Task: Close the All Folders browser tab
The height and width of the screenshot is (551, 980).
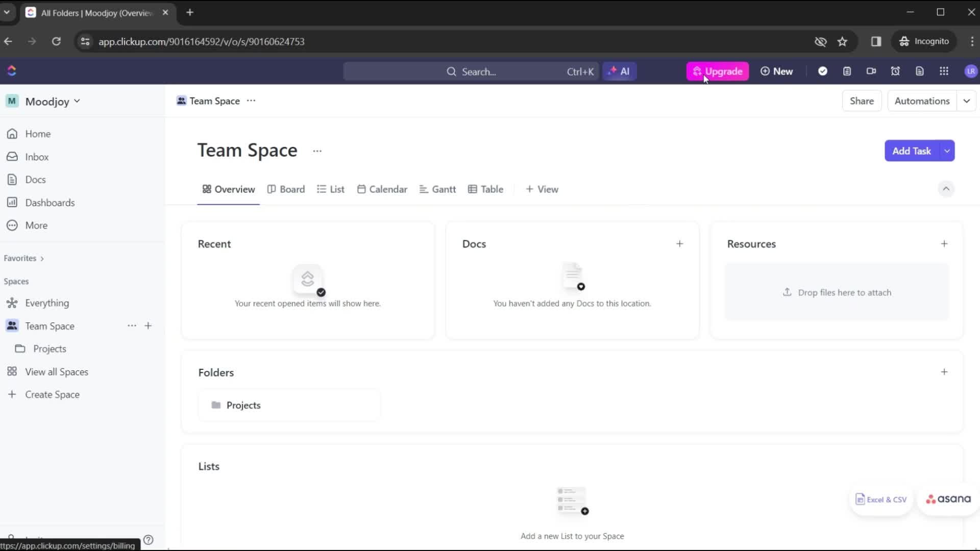Action: coord(165,13)
